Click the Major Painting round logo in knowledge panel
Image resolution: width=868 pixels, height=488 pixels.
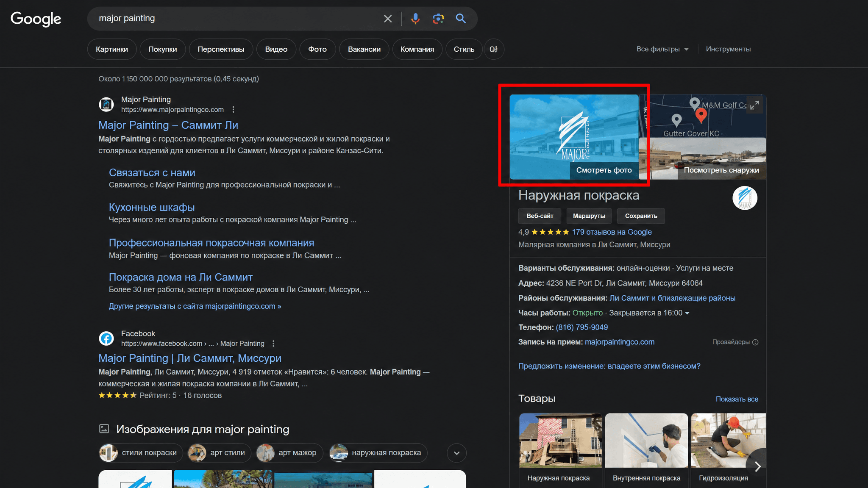tap(745, 198)
